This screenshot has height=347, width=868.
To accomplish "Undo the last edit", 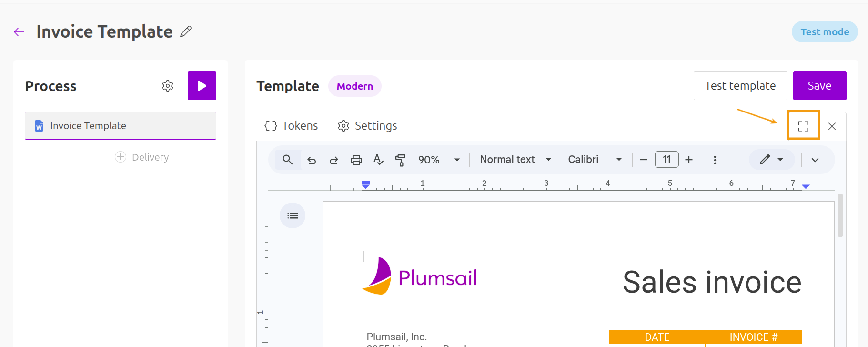I will pyautogui.click(x=312, y=160).
